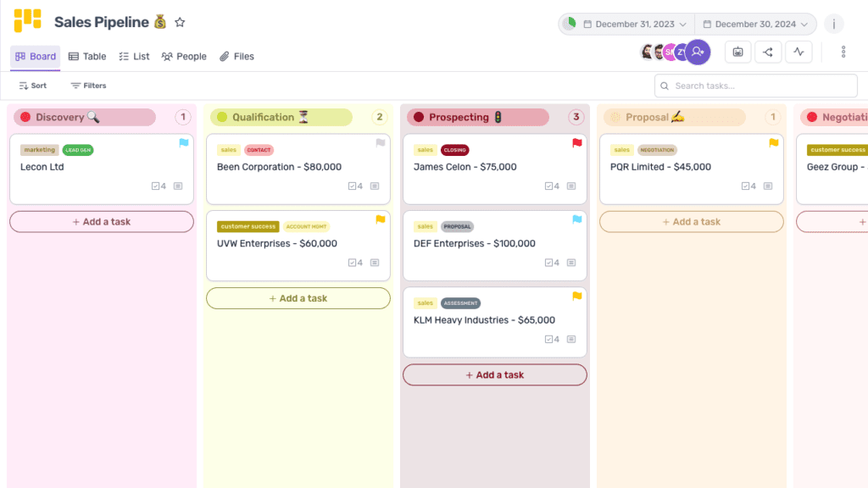Switch to the Table tab

click(87, 56)
